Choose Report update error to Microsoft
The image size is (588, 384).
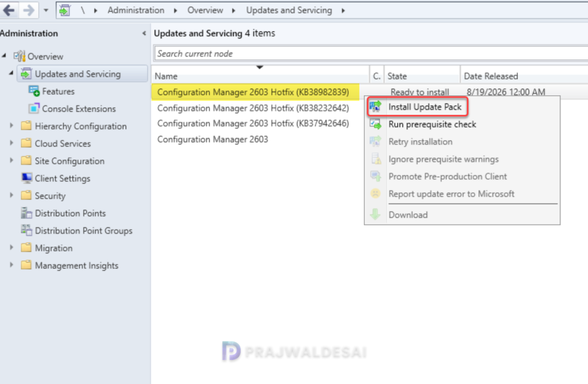(x=451, y=194)
